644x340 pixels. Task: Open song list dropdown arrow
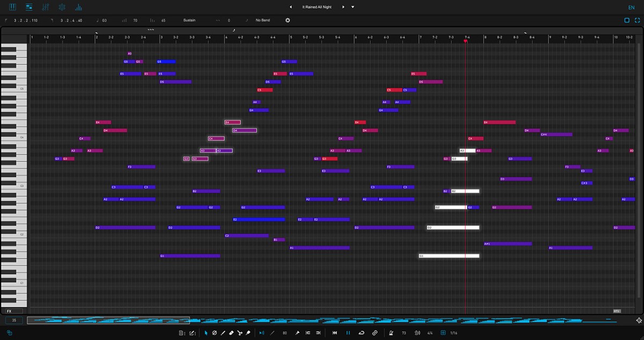point(353,7)
